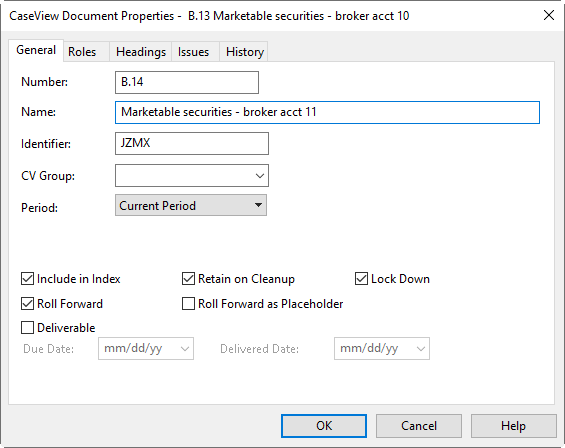Open Help for this dialog
Image resolution: width=565 pixels, height=448 pixels.
(x=513, y=426)
